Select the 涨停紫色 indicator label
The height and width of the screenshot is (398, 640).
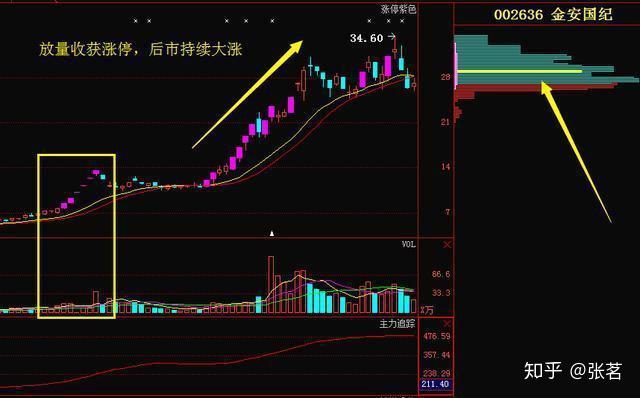398,9
